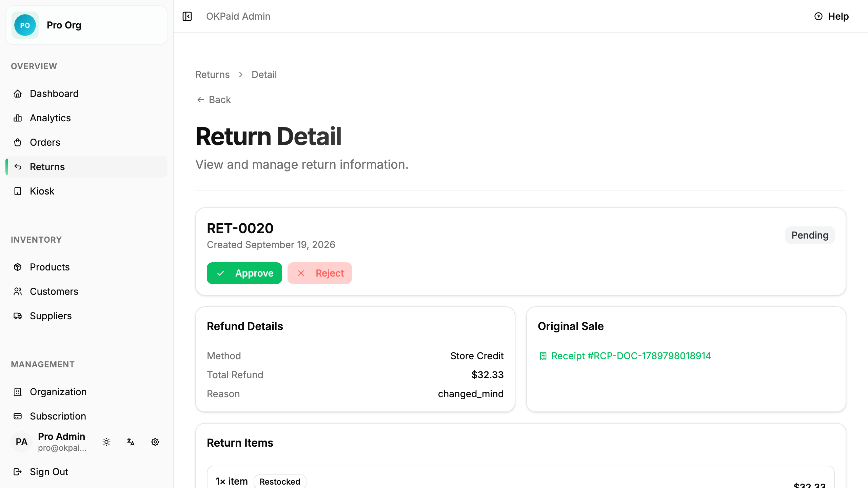
Task: Open the Suppliers page
Action: (86, 316)
